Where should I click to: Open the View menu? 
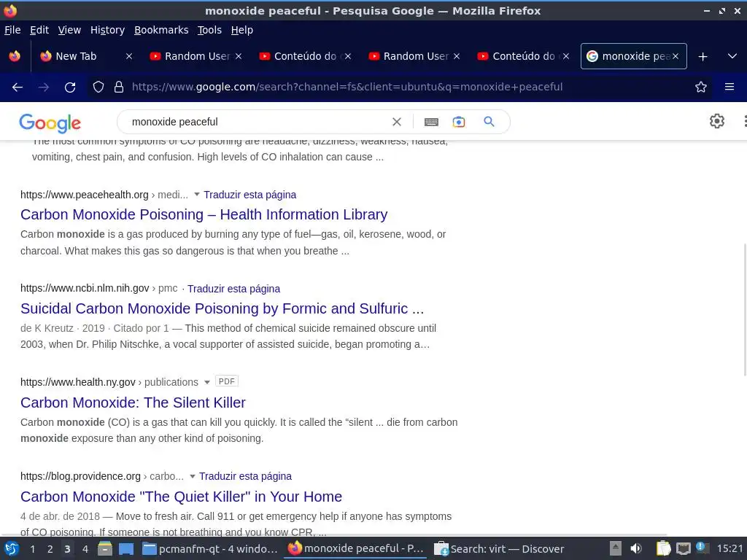click(x=69, y=30)
